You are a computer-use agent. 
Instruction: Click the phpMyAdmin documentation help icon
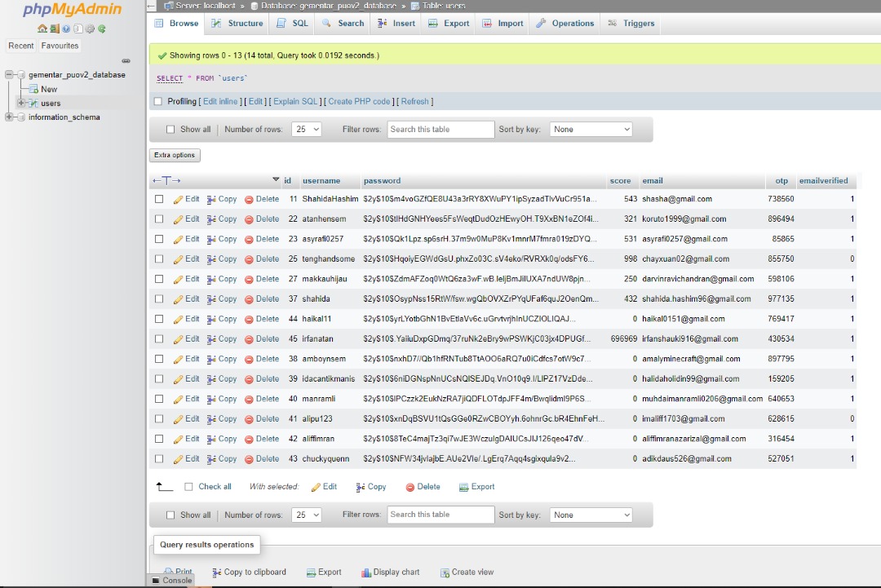[66, 29]
